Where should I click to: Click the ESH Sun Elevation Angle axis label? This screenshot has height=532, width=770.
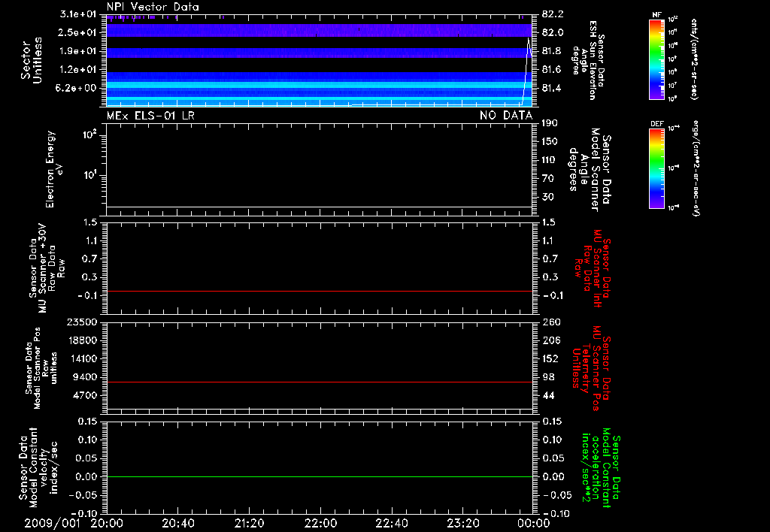588,60
